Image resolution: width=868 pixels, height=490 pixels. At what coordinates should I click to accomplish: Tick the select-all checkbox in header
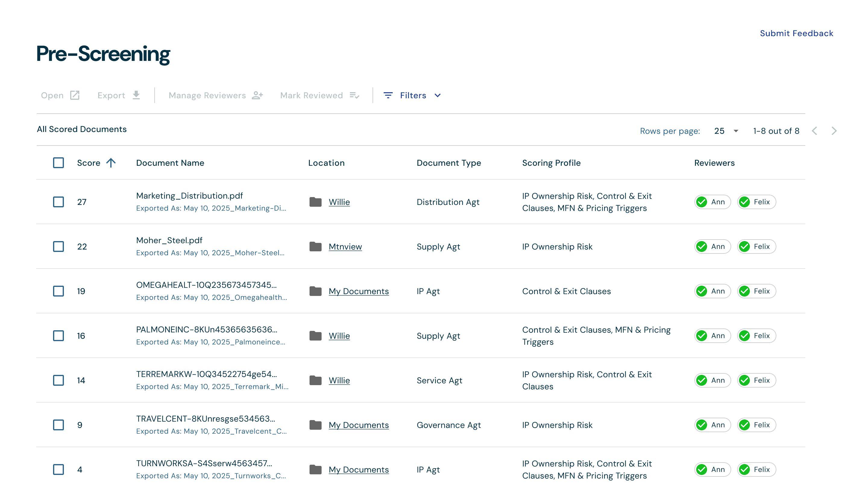58,163
